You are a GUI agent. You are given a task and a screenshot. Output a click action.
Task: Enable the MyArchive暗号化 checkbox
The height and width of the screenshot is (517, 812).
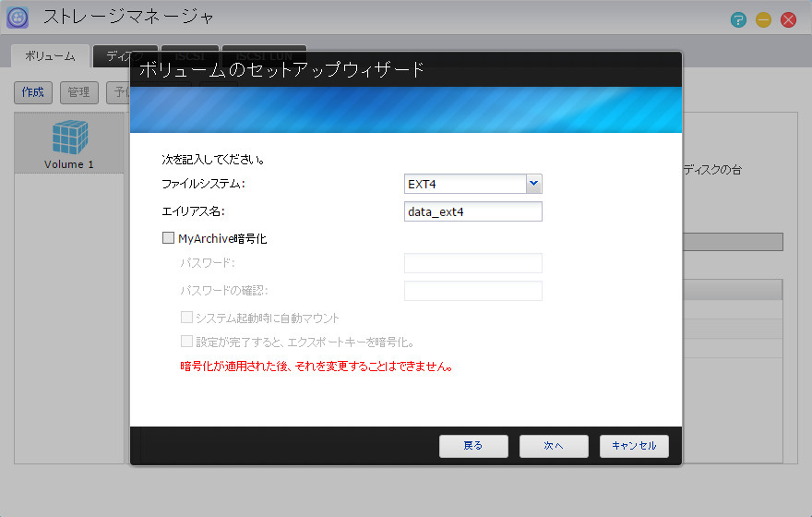168,238
